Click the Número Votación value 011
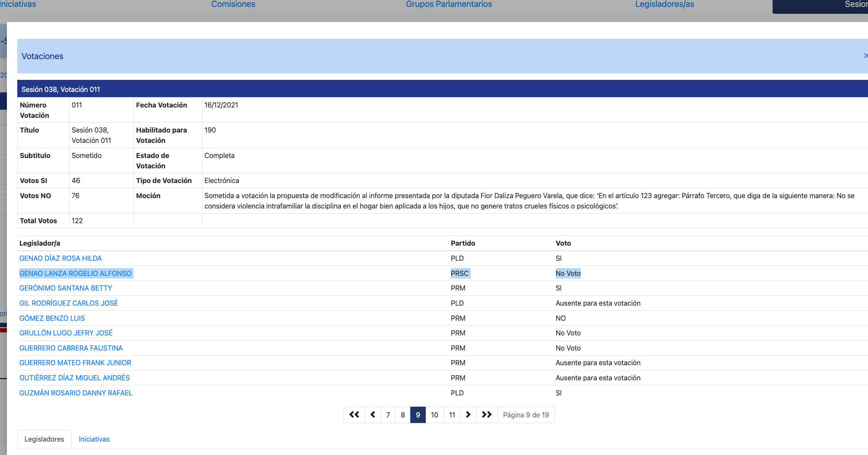Screen dimensions: 868x455 click(77, 105)
